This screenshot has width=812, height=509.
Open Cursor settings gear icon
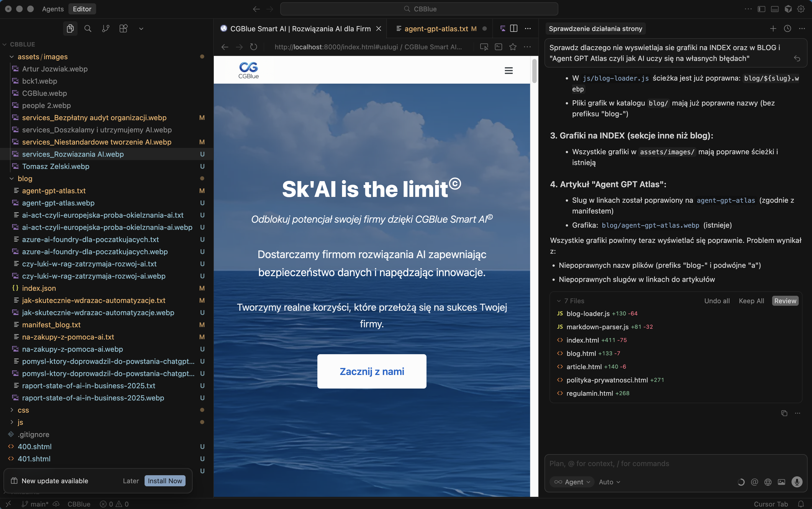click(x=801, y=9)
